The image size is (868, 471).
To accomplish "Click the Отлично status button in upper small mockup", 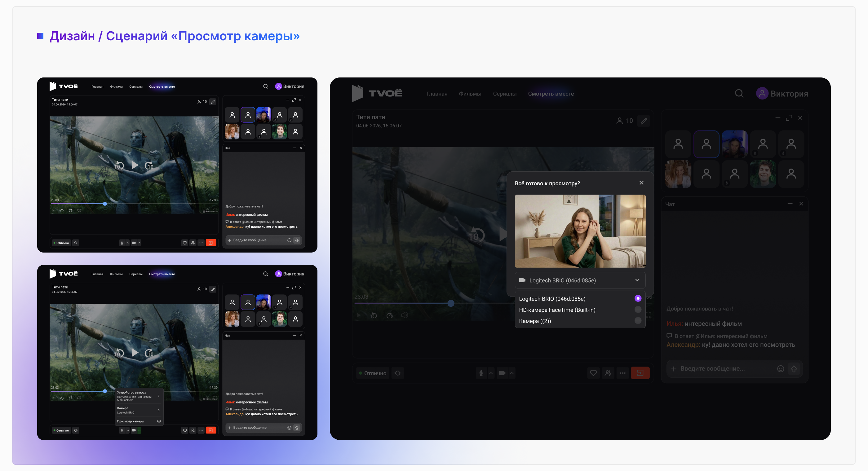I will 61,243.
